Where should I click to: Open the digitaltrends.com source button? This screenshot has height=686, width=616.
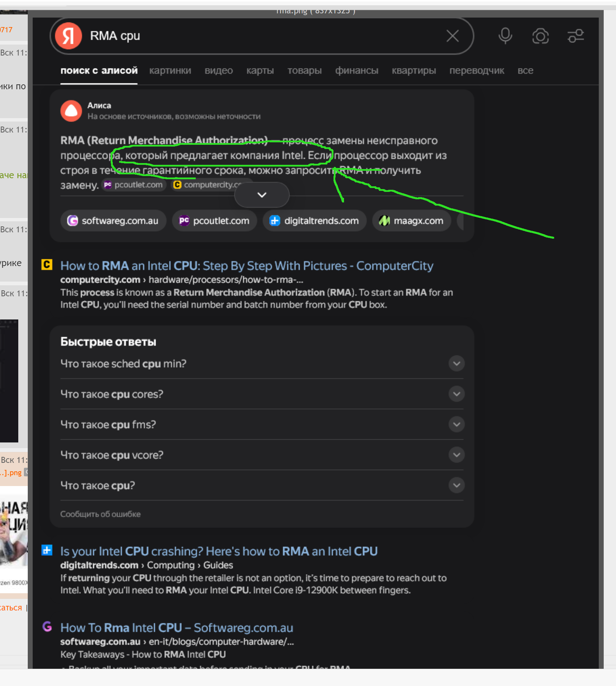pyautogui.click(x=315, y=221)
